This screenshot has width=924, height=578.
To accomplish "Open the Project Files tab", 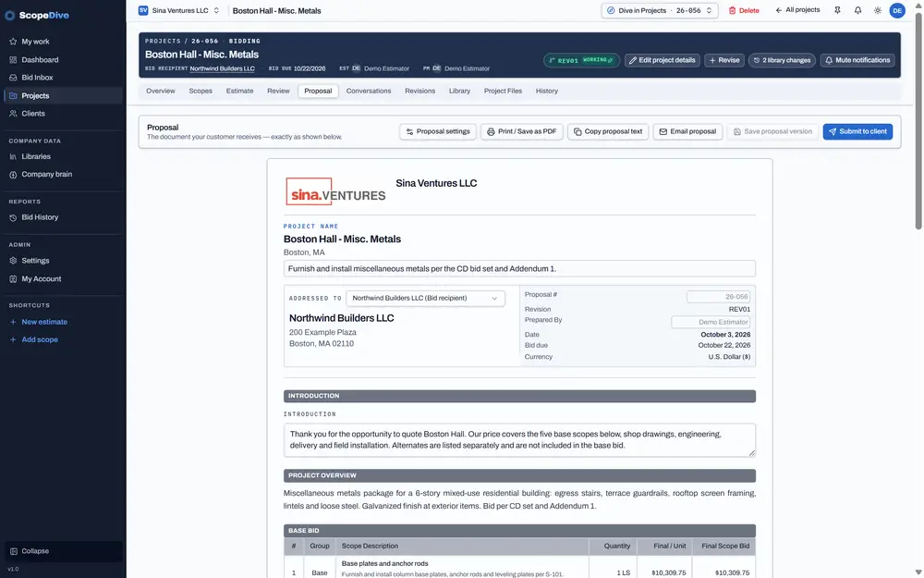I will 503,91.
